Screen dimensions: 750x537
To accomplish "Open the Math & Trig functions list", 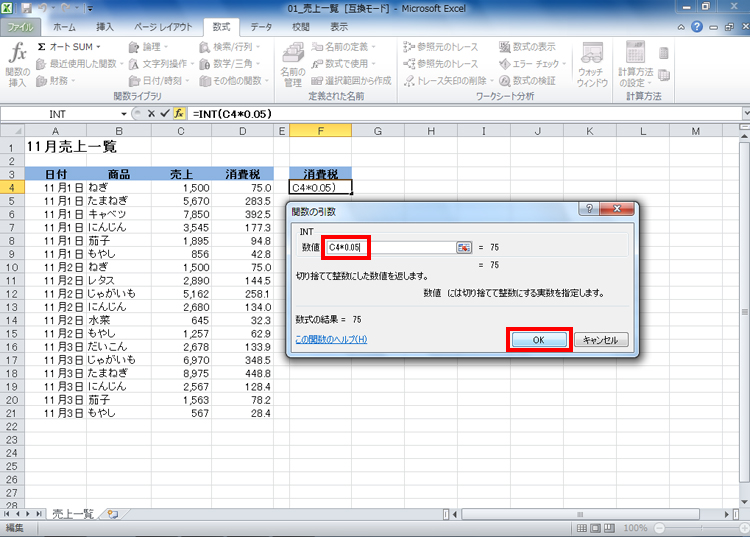I will coord(230,64).
